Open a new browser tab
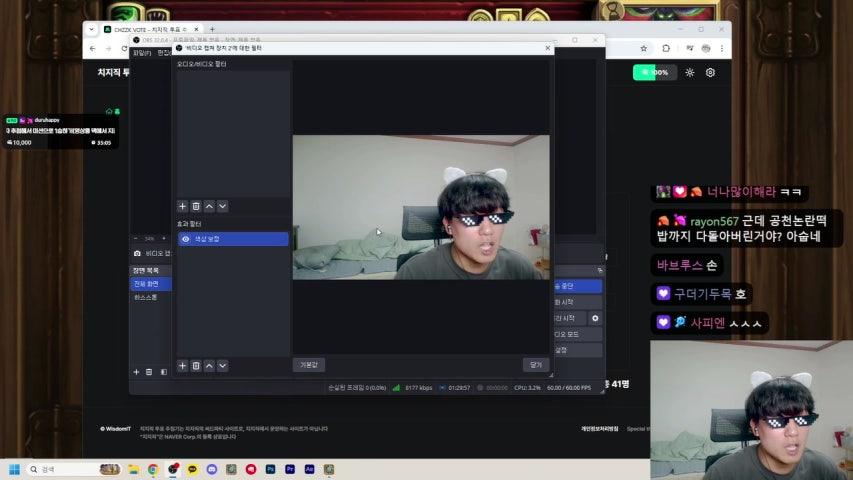This screenshot has width=853, height=480. click(x=212, y=29)
